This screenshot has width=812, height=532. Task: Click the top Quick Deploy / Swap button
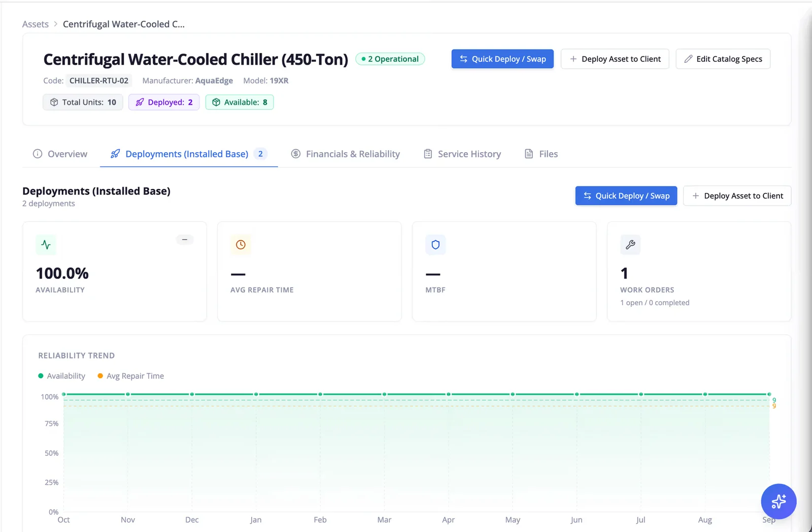(502, 59)
